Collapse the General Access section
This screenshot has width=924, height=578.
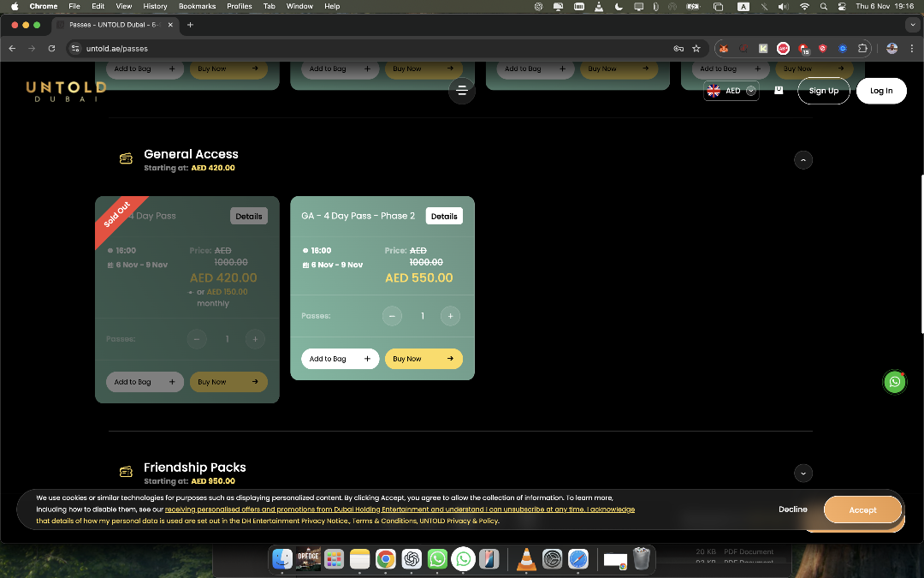(x=803, y=160)
